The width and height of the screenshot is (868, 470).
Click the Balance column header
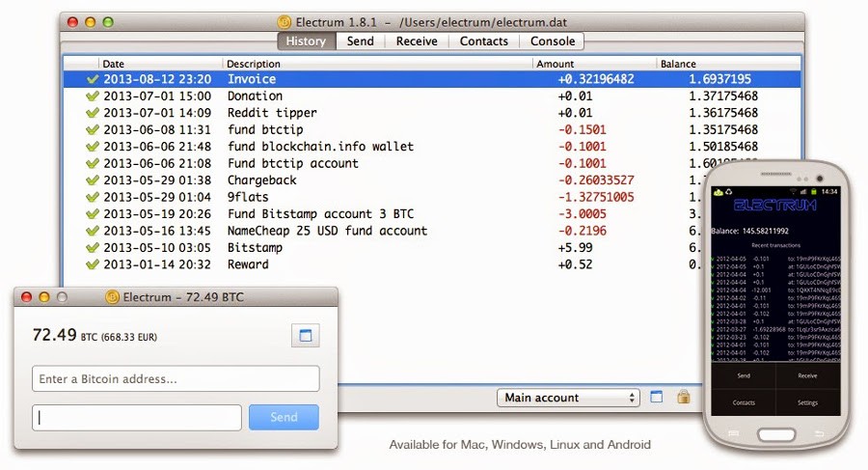coord(728,63)
